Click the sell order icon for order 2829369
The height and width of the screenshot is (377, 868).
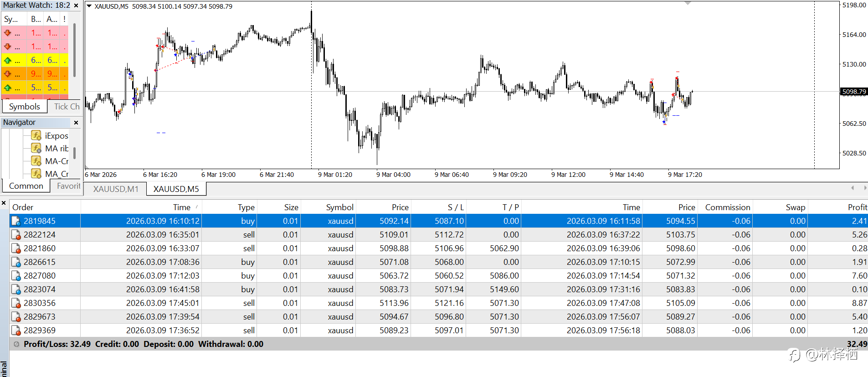16,331
